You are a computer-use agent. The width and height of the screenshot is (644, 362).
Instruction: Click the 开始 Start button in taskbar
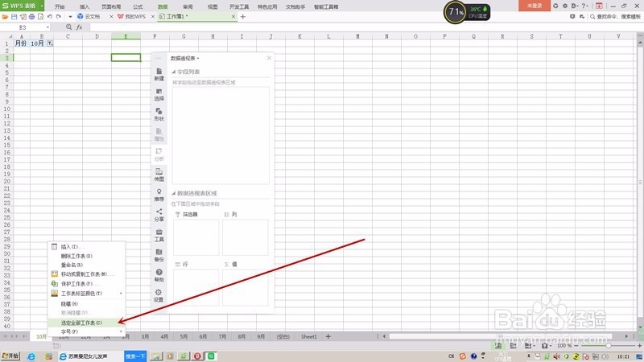[x=10, y=356]
